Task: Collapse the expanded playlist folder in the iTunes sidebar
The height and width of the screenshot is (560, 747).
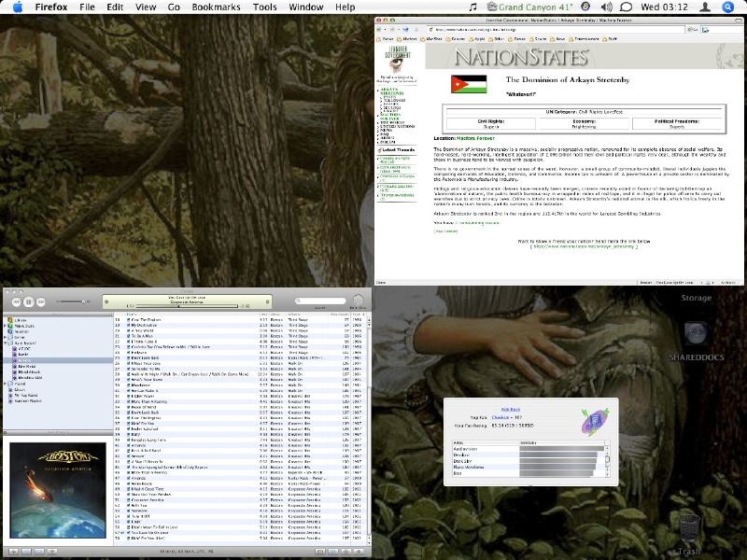Action: click(7, 342)
